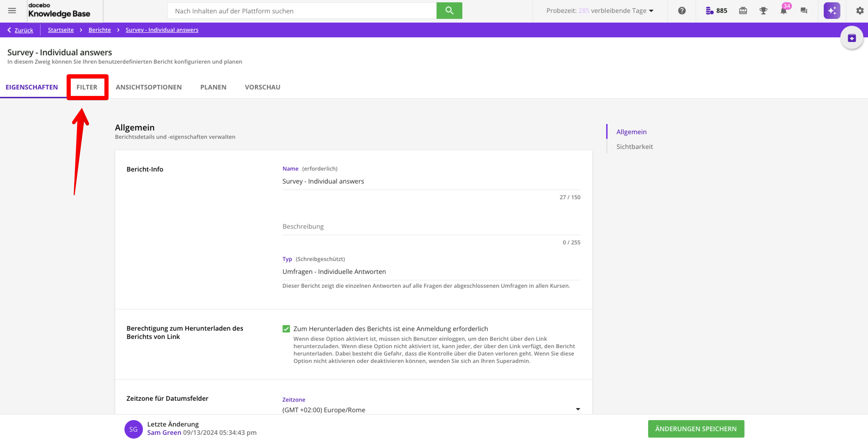Switch to the ANSICHTSOPTIONEN tab
This screenshot has width=868, height=439.
click(149, 87)
